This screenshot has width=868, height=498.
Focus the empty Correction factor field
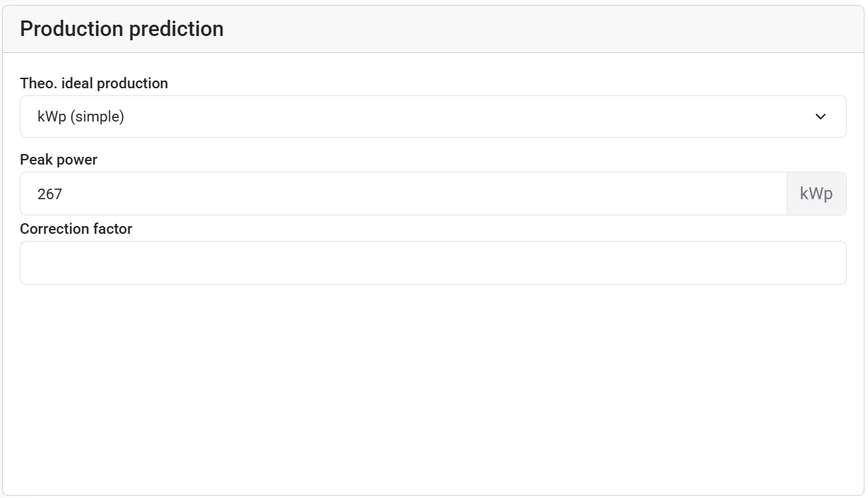click(432, 263)
